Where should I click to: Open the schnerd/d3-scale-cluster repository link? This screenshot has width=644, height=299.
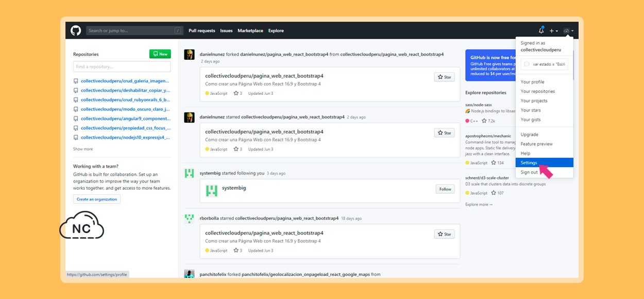pyautogui.click(x=487, y=178)
